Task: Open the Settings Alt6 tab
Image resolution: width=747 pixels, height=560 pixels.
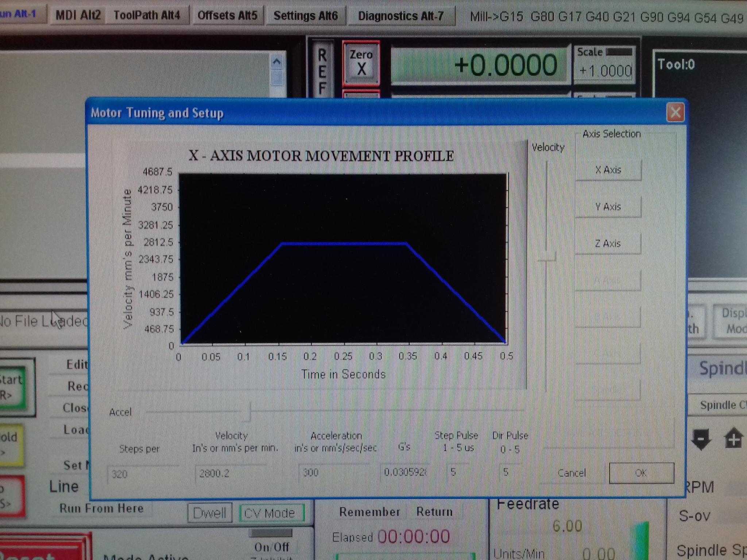Action: click(305, 16)
